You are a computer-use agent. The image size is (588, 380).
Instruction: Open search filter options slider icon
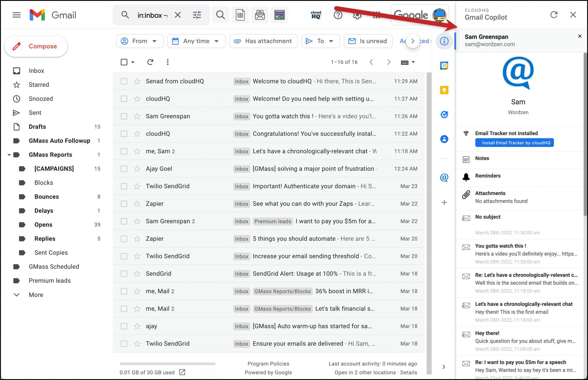coord(197,15)
